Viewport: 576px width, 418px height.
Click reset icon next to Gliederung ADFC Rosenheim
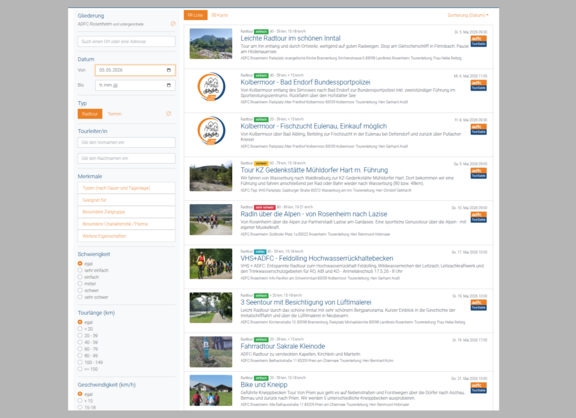[173, 24]
